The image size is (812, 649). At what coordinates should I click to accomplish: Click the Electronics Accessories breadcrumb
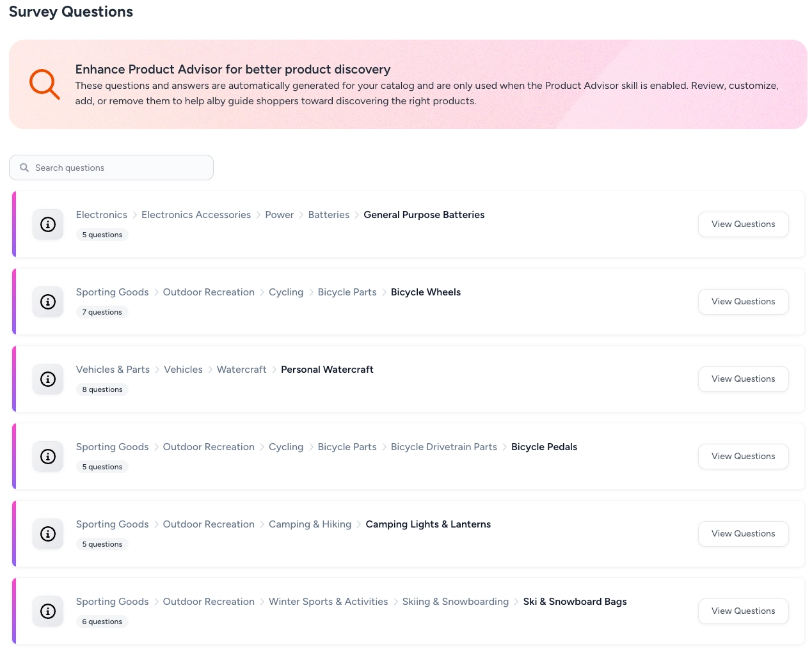click(x=196, y=215)
